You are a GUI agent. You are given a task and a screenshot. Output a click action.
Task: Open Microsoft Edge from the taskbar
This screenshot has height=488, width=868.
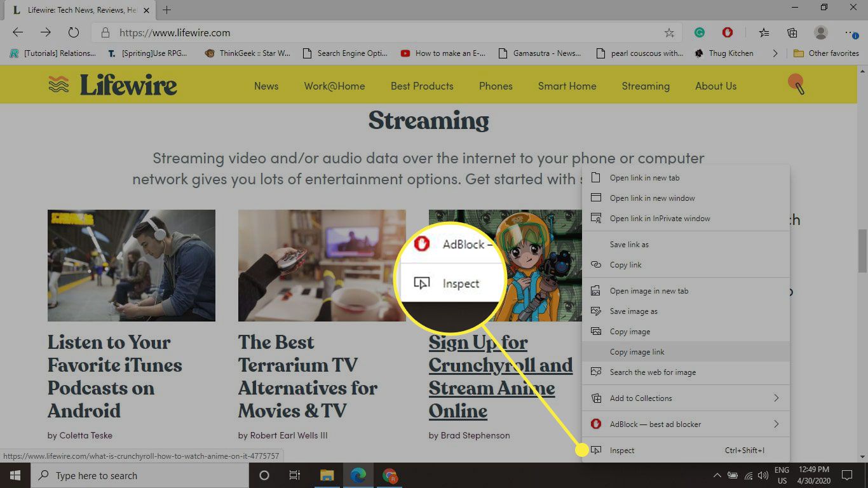[358, 475]
